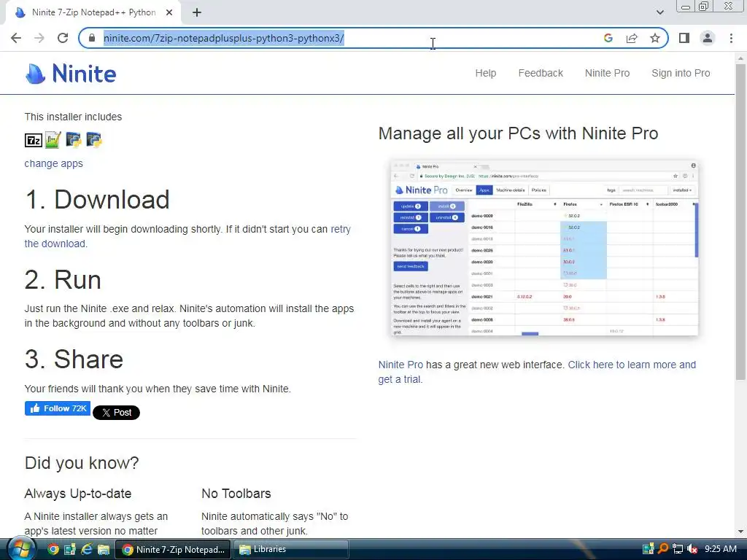
Task: Click 'This installer includes' text
Action: (73, 117)
